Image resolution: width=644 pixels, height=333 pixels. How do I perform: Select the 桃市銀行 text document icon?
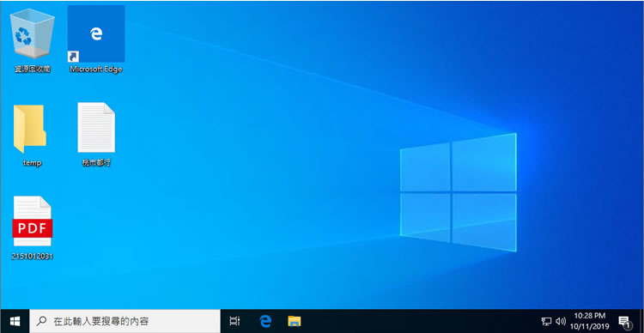coord(96,127)
